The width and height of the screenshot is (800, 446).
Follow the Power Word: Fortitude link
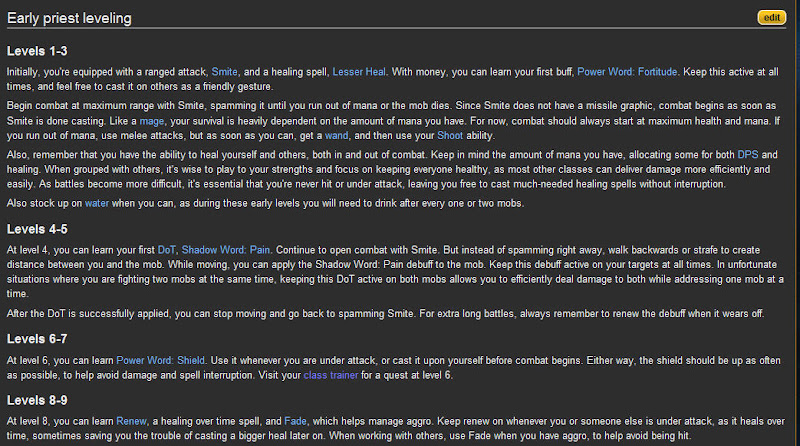(627, 72)
